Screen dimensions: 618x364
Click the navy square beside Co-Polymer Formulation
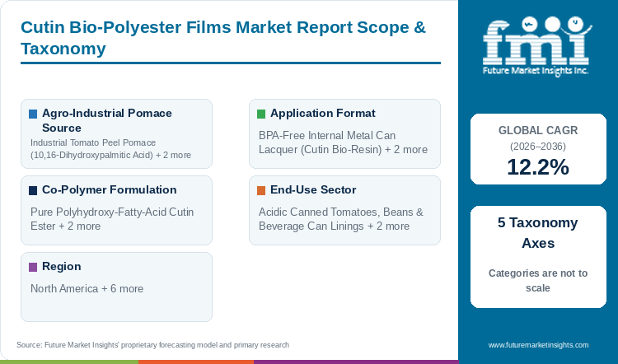pos(33,191)
